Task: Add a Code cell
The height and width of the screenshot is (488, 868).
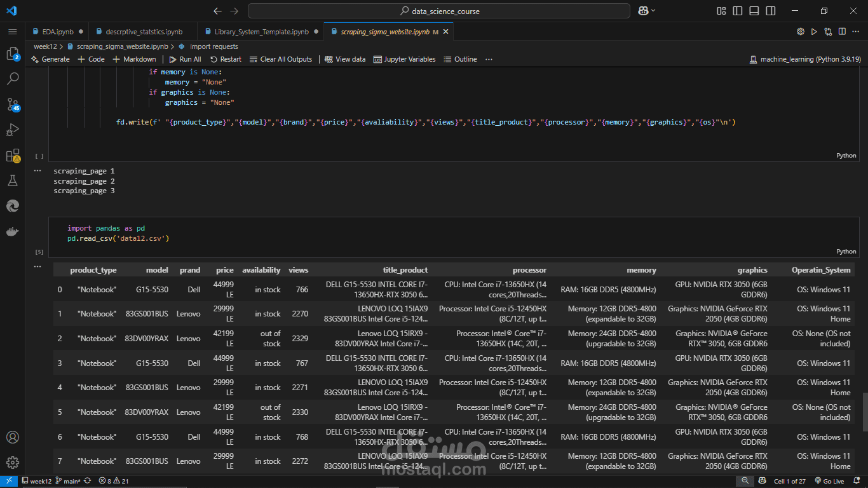Action: pos(91,59)
